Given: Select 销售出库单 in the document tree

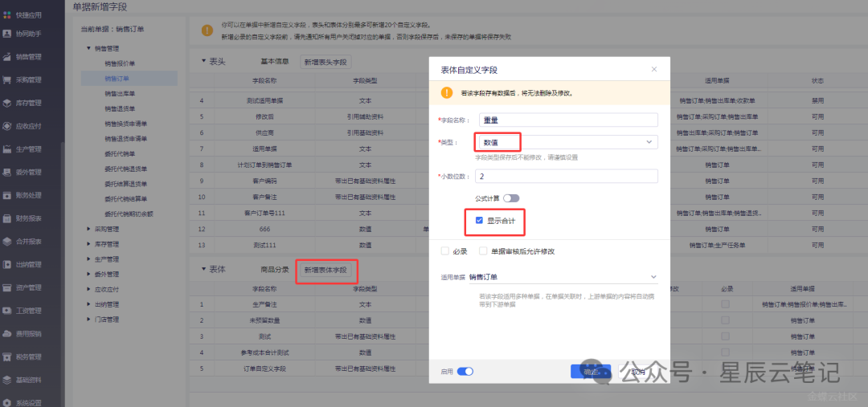Looking at the screenshot, I should point(120,93).
